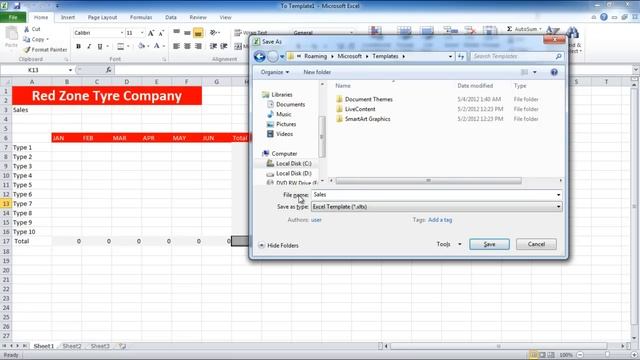Switch to the Data ribbon tab

coord(171,18)
